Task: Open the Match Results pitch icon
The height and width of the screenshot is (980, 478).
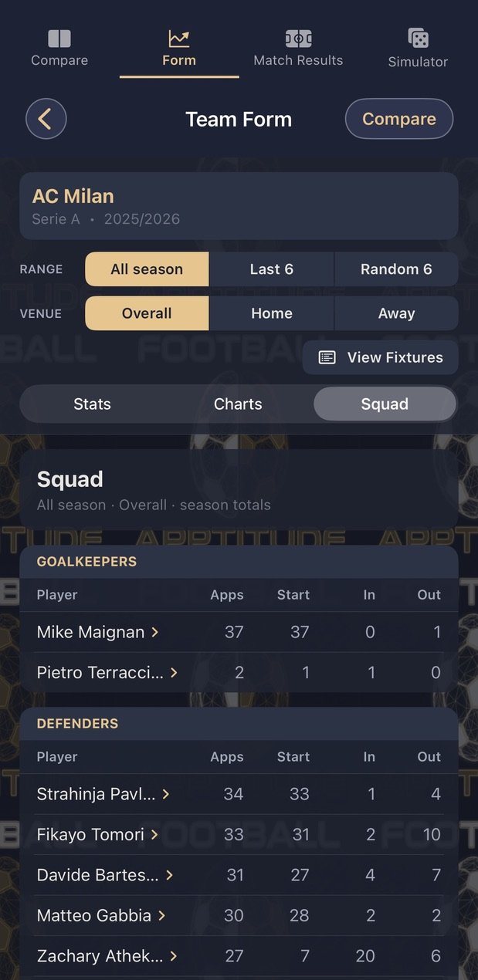Action: click(x=298, y=38)
